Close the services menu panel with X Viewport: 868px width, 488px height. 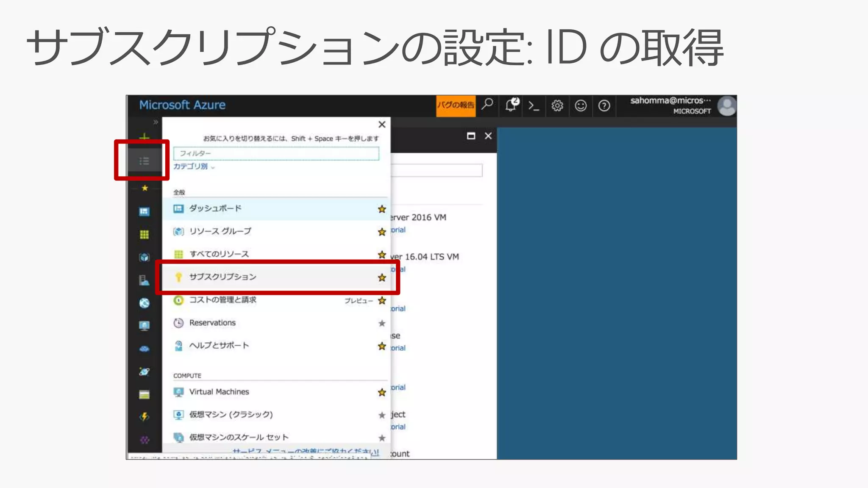(382, 125)
